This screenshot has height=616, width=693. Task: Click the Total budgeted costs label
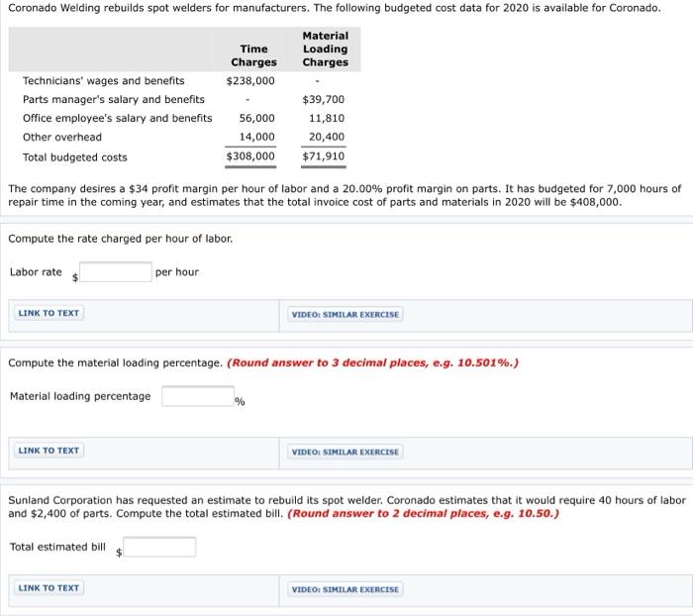(74, 157)
